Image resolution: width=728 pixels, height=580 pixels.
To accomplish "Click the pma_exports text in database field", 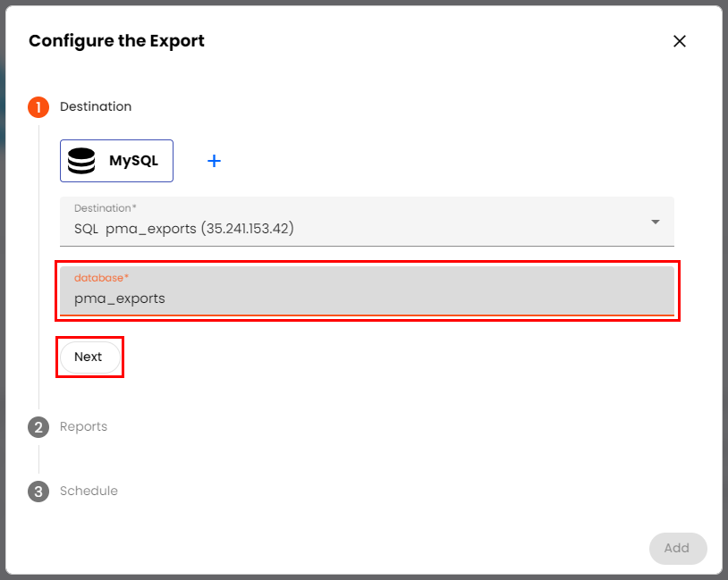I will click(120, 298).
